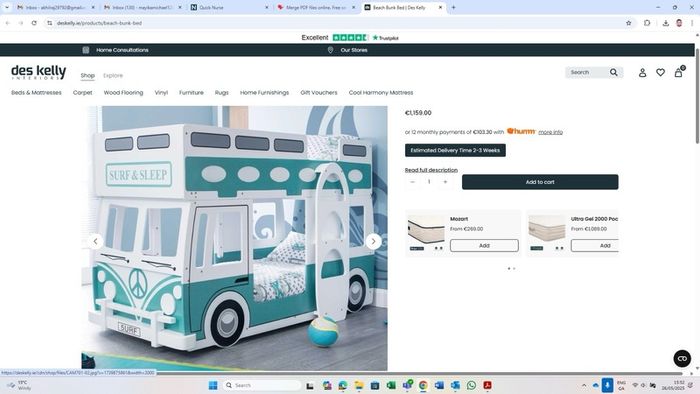Show hidden system tray icons
The width and height of the screenshot is (700, 394).
pyautogui.click(x=583, y=385)
